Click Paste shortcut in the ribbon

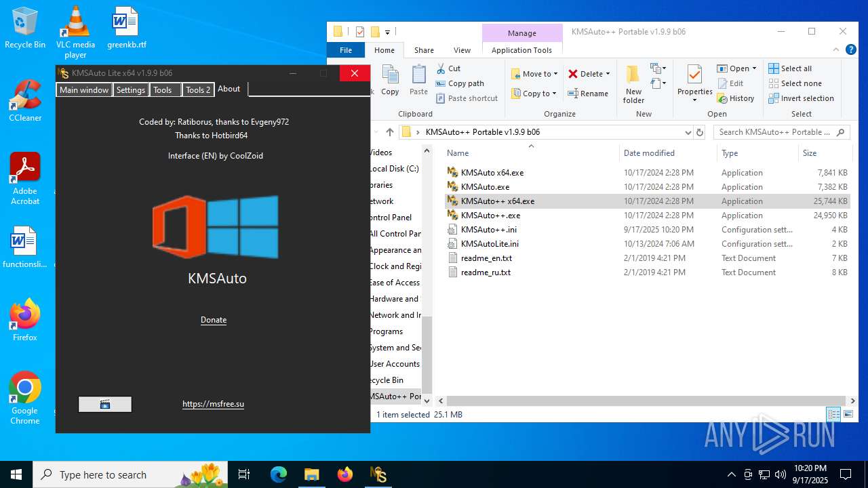point(467,98)
